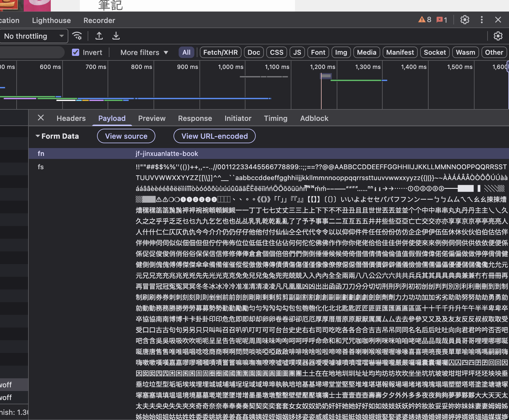Select the fn form data row
Image resolution: width=509 pixels, height=420 pixels.
[269, 153]
